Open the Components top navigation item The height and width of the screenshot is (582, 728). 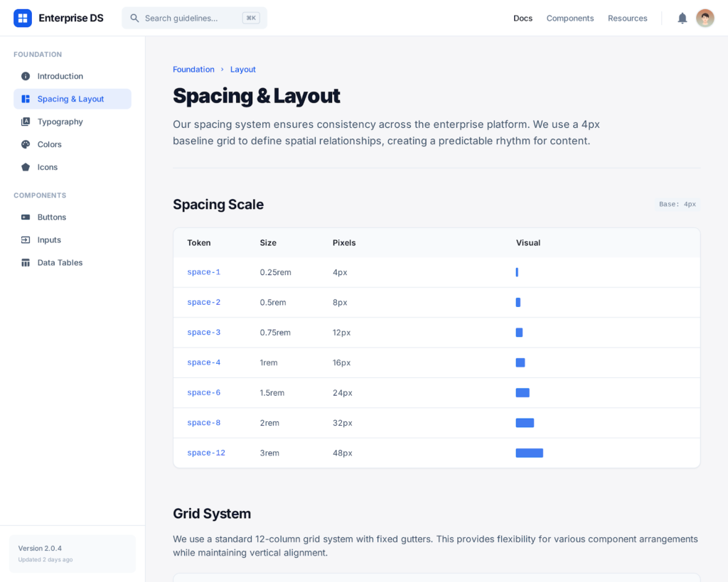coord(569,18)
